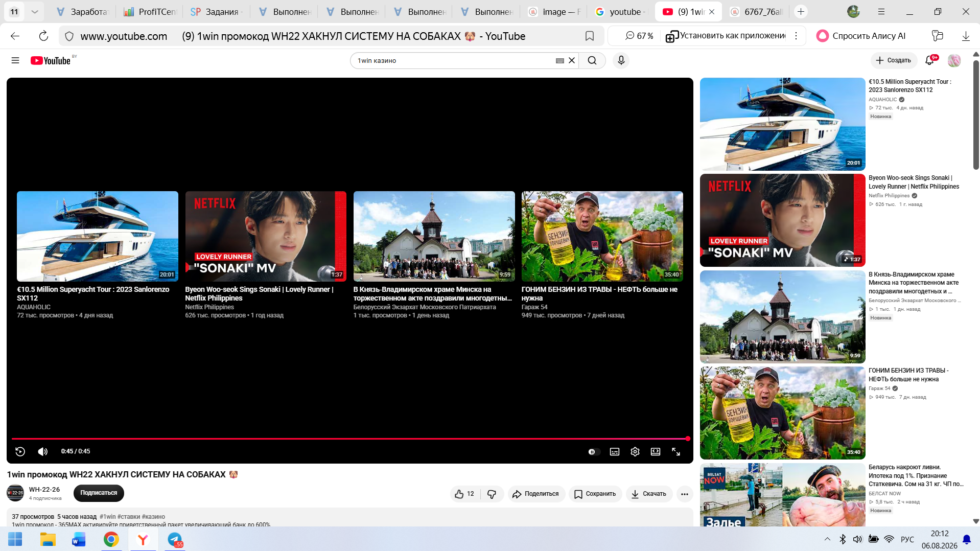Open a new browser tab
This screenshot has height=551, width=980.
(801, 12)
